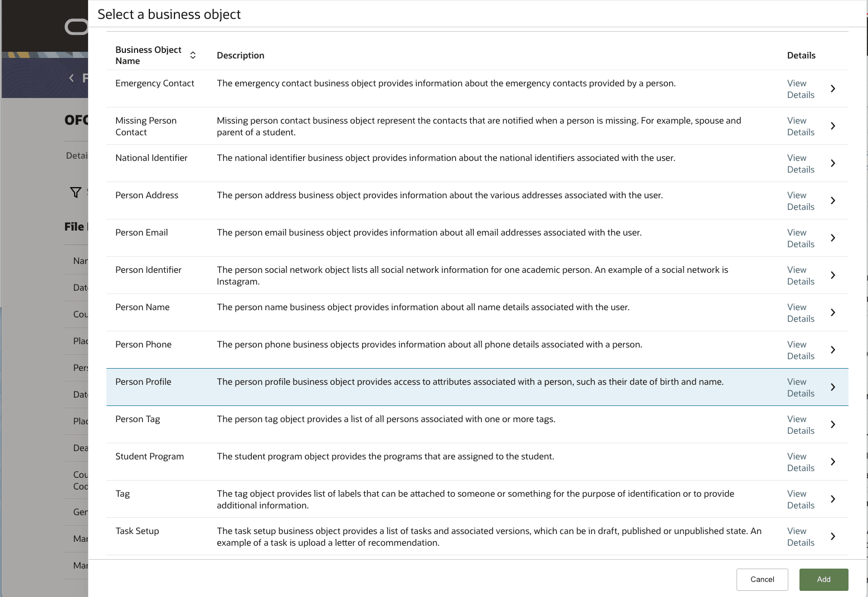Viewport: 868px width, 597px height.
Task: Open Person Phone row chevron
Action: tap(833, 350)
